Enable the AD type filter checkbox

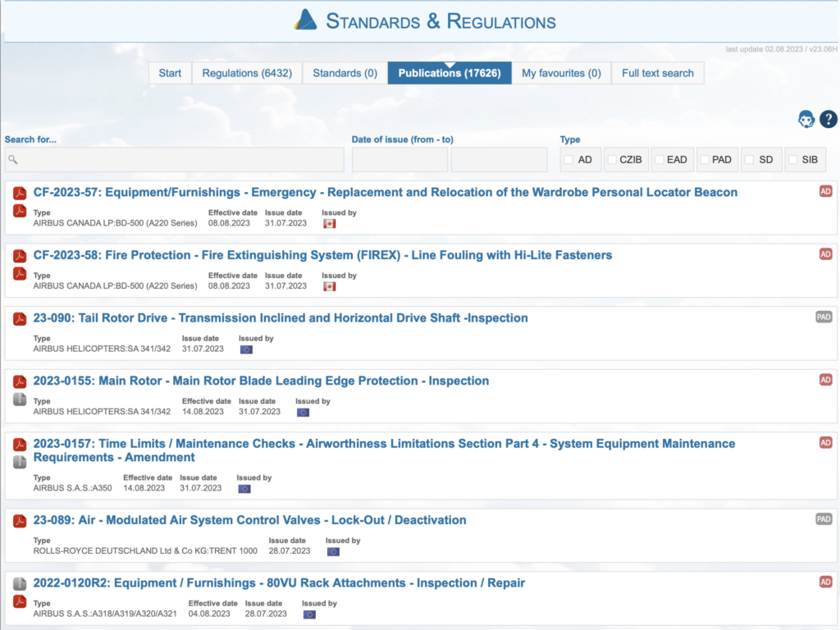(569, 160)
